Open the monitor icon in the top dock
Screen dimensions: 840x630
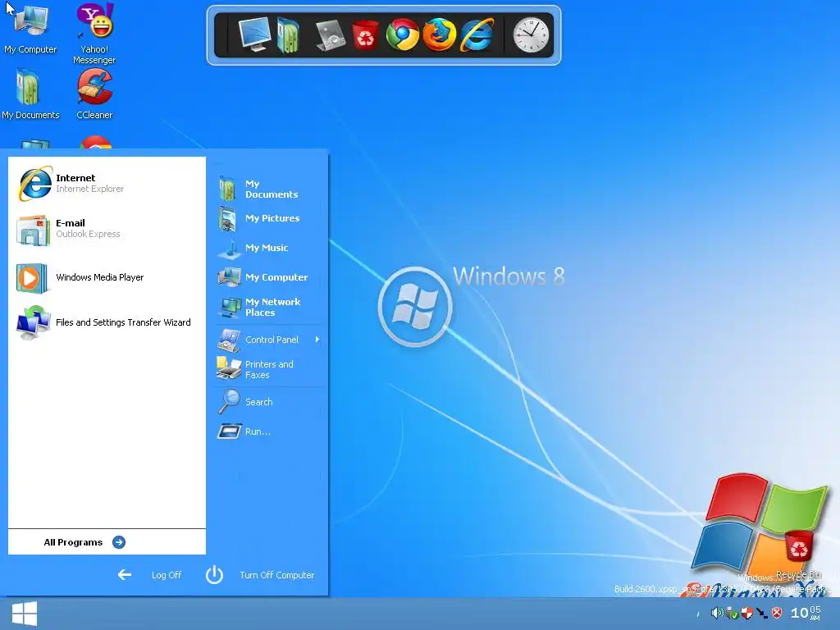(254, 34)
